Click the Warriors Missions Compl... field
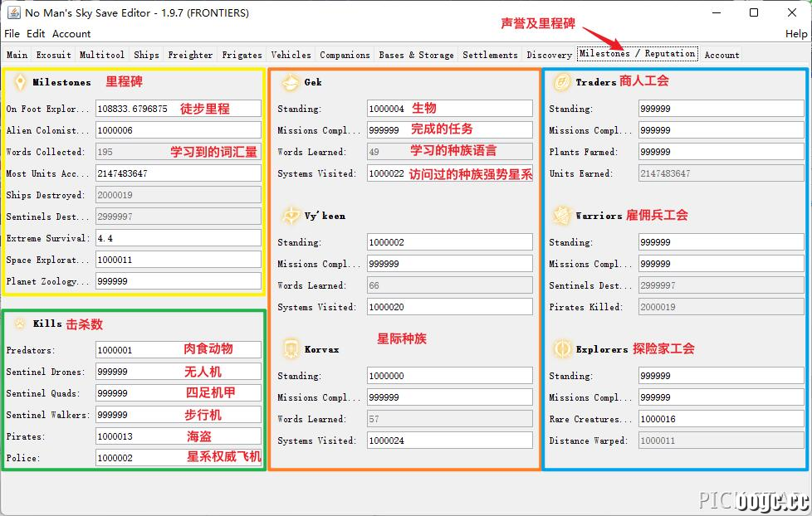The height and width of the screenshot is (516, 812). [722, 264]
